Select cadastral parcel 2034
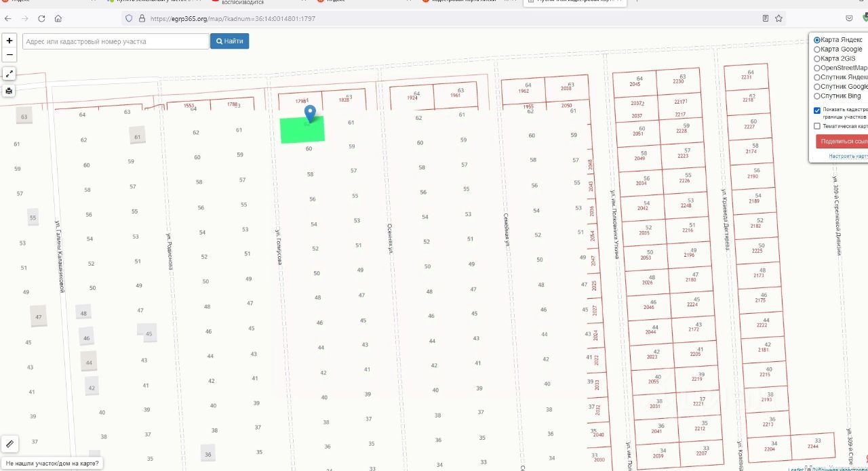This screenshot has width=868, height=471. point(642,183)
